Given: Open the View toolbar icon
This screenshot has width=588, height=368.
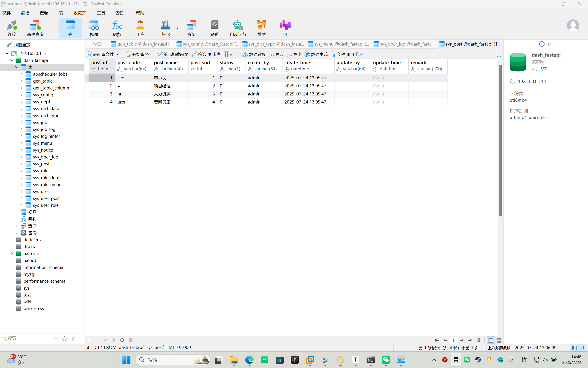Looking at the screenshot, I should point(93,28).
